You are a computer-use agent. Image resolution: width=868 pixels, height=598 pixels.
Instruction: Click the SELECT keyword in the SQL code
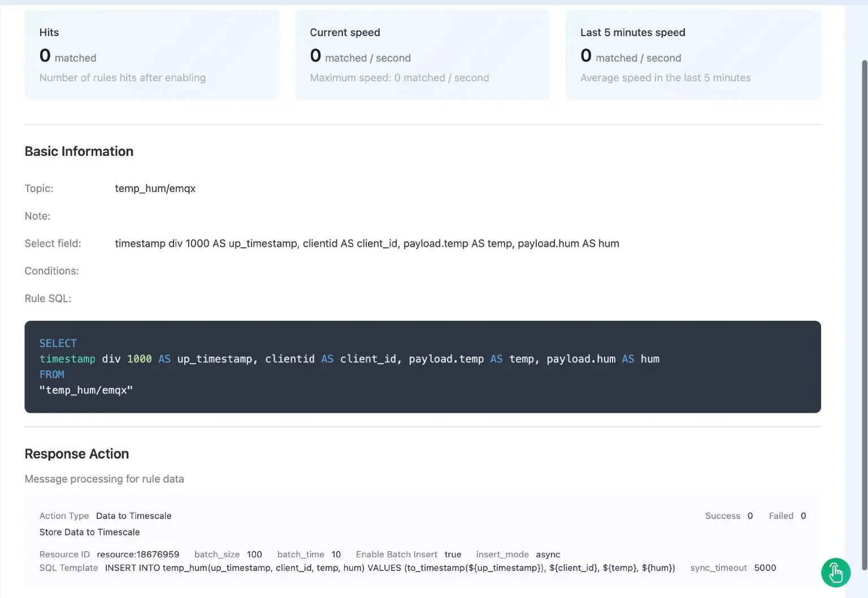(x=58, y=343)
